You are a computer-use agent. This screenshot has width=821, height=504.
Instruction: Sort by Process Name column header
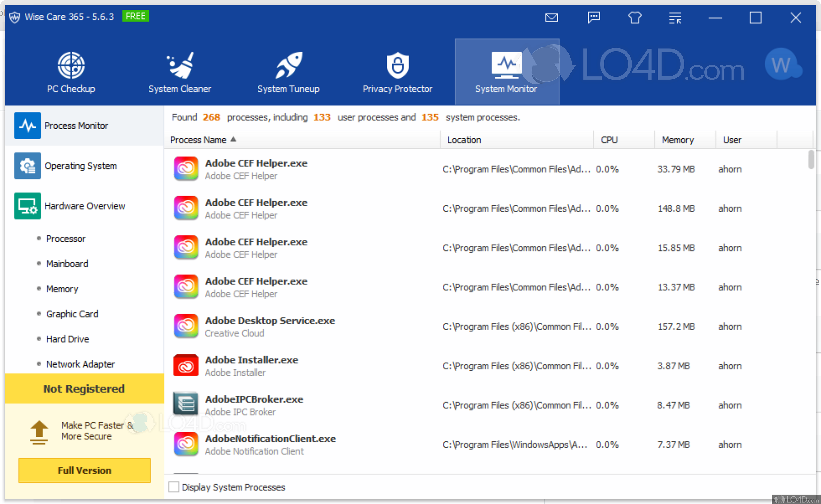click(198, 140)
